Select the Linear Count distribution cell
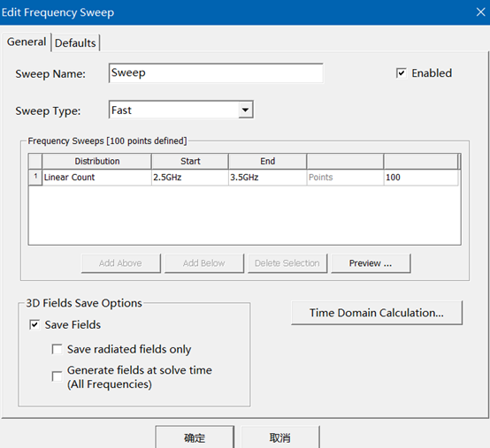Viewport: 490px width, 448px height. 96,178
